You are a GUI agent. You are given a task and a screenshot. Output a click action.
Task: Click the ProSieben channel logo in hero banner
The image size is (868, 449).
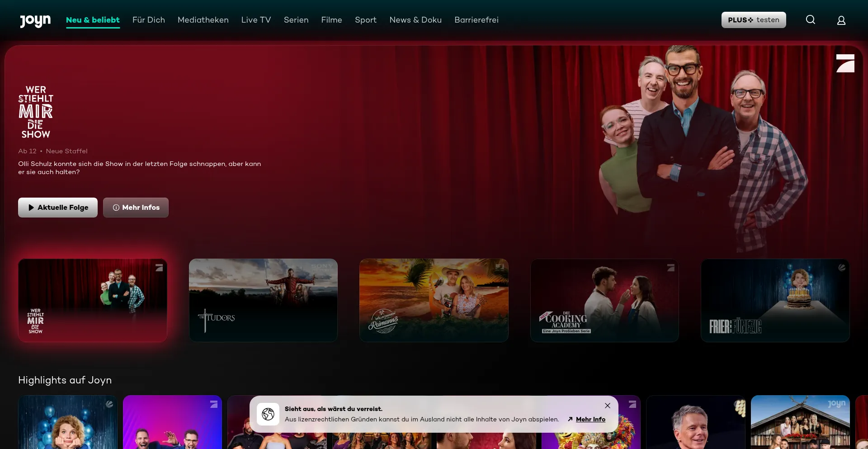click(845, 63)
